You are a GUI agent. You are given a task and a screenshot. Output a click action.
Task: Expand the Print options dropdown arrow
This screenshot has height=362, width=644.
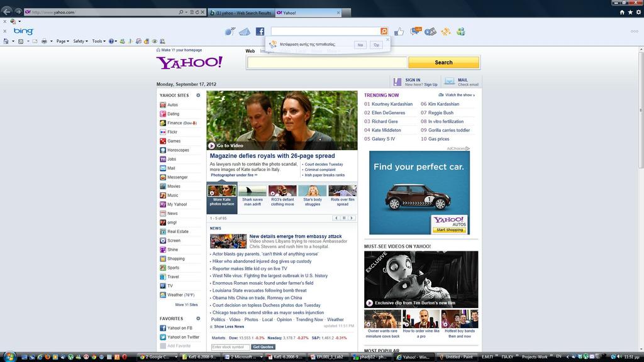52,41
